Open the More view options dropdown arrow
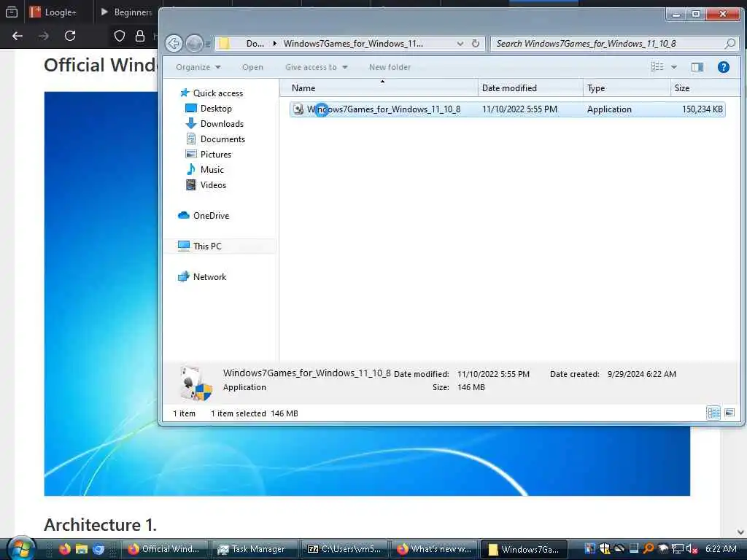747x560 pixels. (674, 67)
